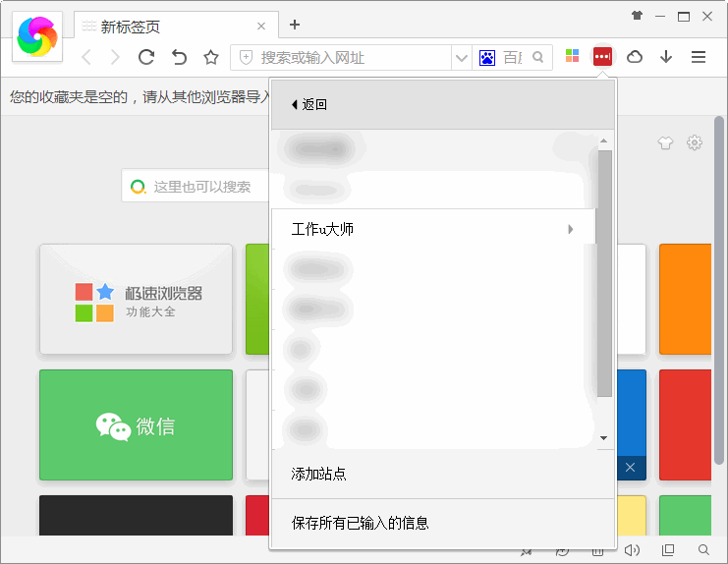Image resolution: width=728 pixels, height=564 pixels.
Task: Click the Baidu paw search engine icon
Action: pyautogui.click(x=487, y=58)
